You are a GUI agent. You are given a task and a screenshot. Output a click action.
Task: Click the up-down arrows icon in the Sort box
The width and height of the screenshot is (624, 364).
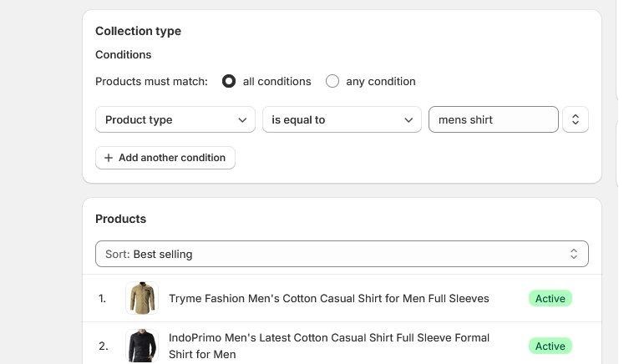(x=574, y=254)
